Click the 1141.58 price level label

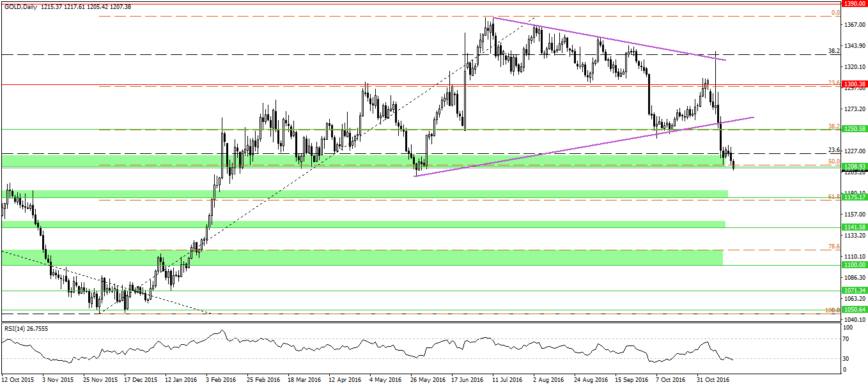point(854,227)
